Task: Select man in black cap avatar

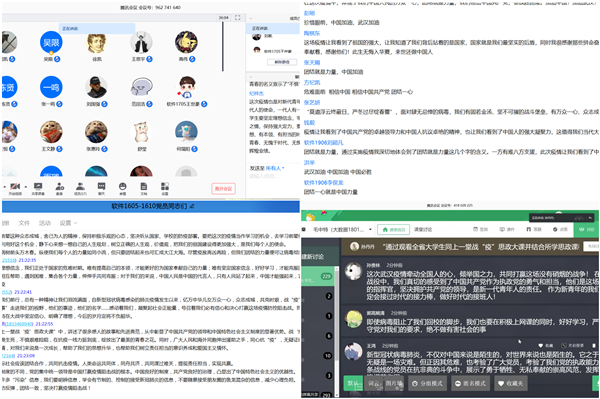Action: point(96,87)
